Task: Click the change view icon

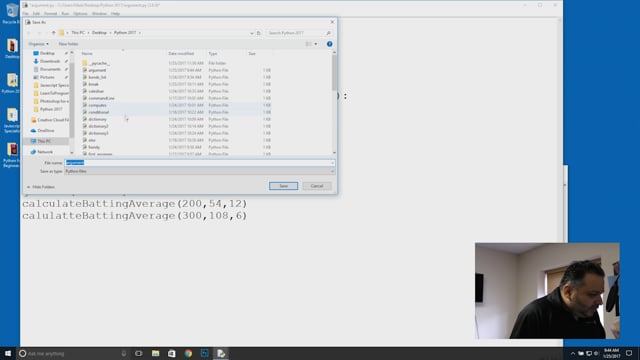Action: tap(309, 44)
